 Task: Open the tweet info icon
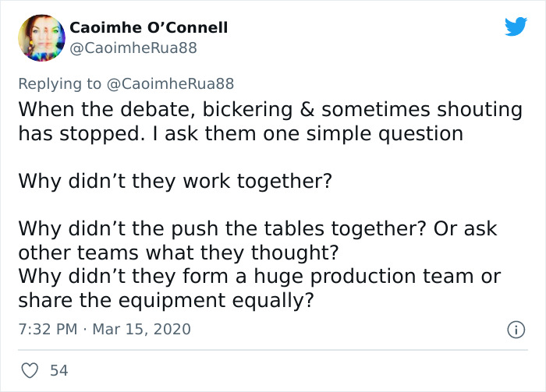[x=515, y=330]
